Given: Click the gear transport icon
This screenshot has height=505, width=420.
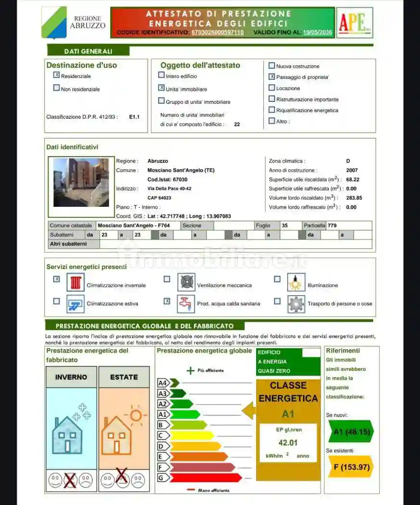Looking at the screenshot, I should [x=296, y=303].
